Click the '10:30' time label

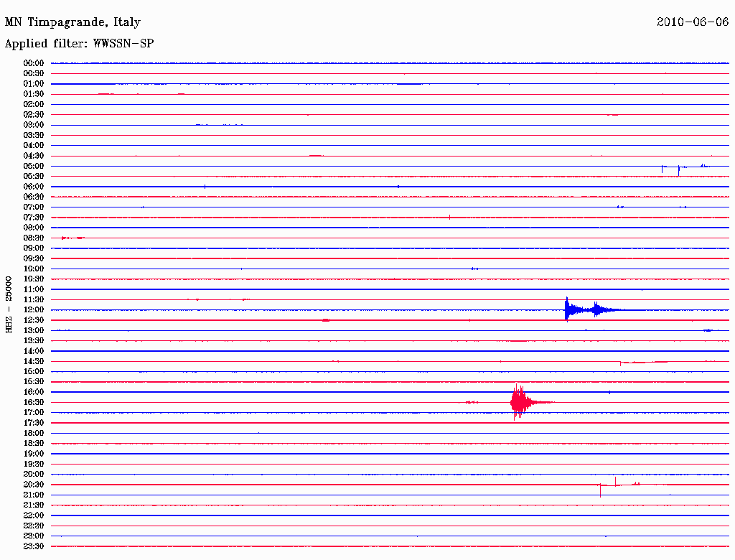[x=34, y=279]
